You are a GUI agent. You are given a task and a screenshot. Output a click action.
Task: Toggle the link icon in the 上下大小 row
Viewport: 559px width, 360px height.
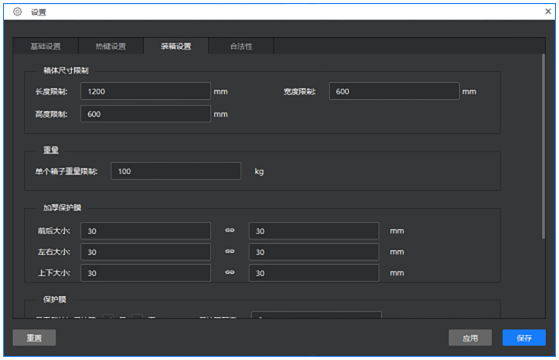[x=230, y=272]
